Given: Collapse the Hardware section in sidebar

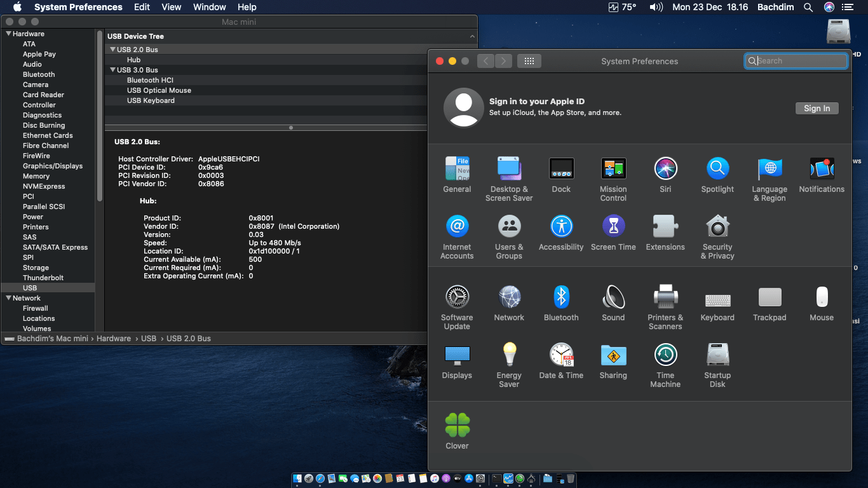Looking at the screenshot, I should (9, 34).
